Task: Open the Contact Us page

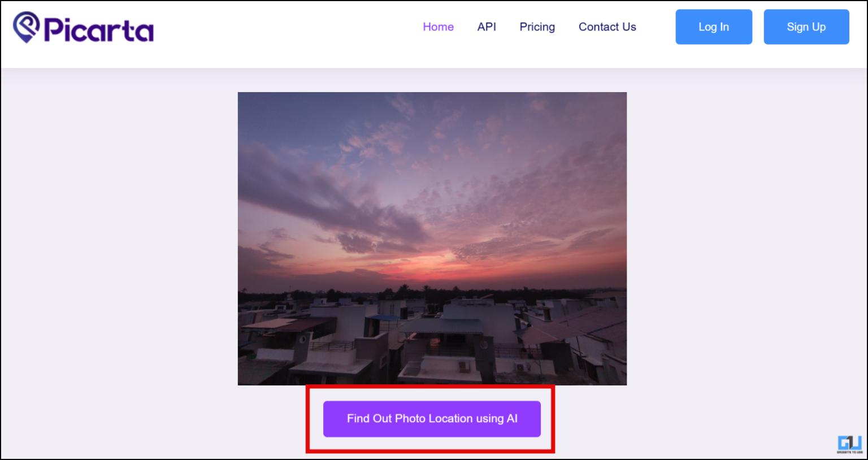Action: click(607, 27)
